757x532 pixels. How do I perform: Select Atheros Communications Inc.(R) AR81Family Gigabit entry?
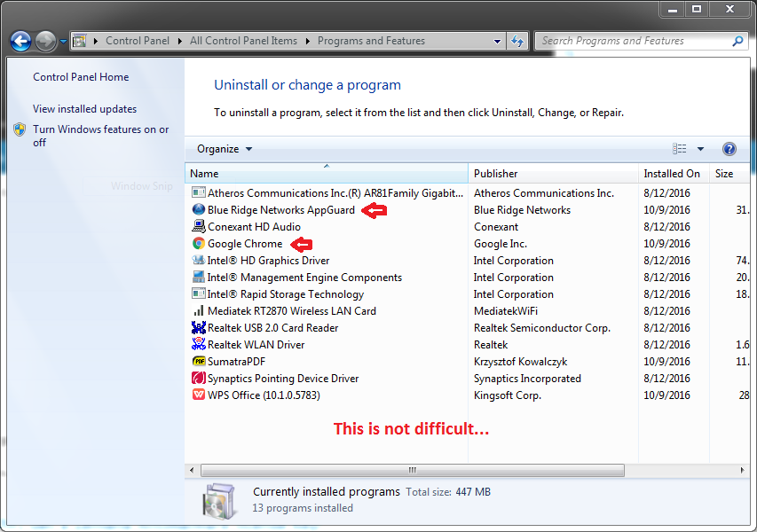pyautogui.click(x=335, y=193)
